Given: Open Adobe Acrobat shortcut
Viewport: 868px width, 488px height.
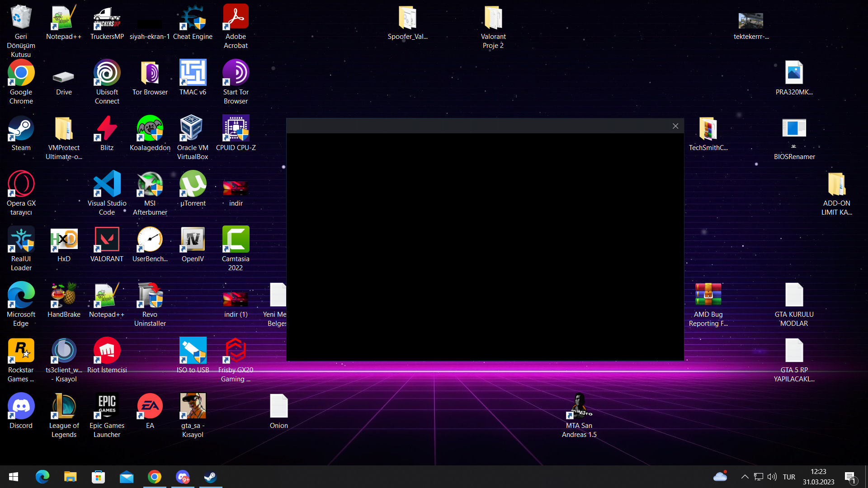Looking at the screenshot, I should [x=236, y=26].
